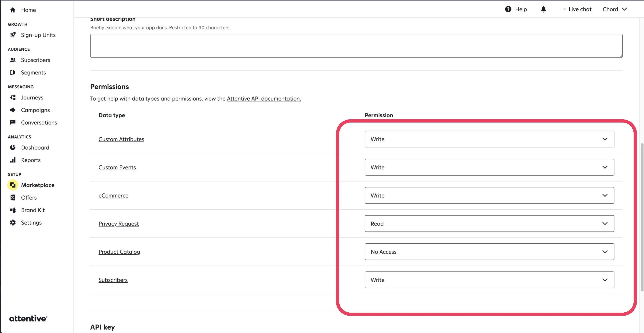The width and height of the screenshot is (644, 333).
Task: Click the attentive logo
Action: pos(28,318)
